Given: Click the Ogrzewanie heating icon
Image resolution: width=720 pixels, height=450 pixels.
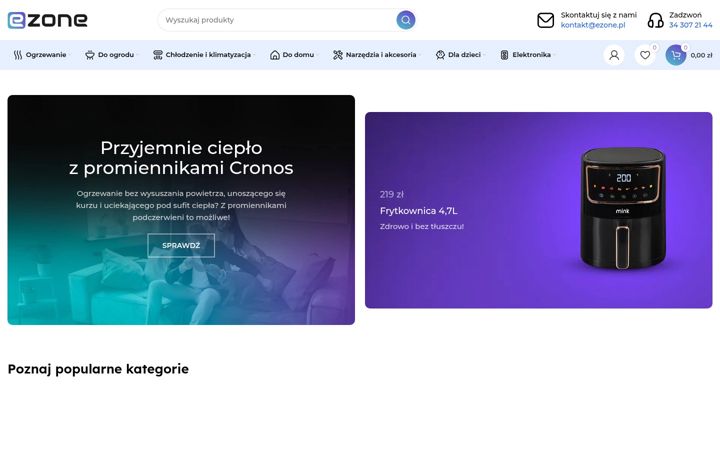Looking at the screenshot, I should coord(18,55).
